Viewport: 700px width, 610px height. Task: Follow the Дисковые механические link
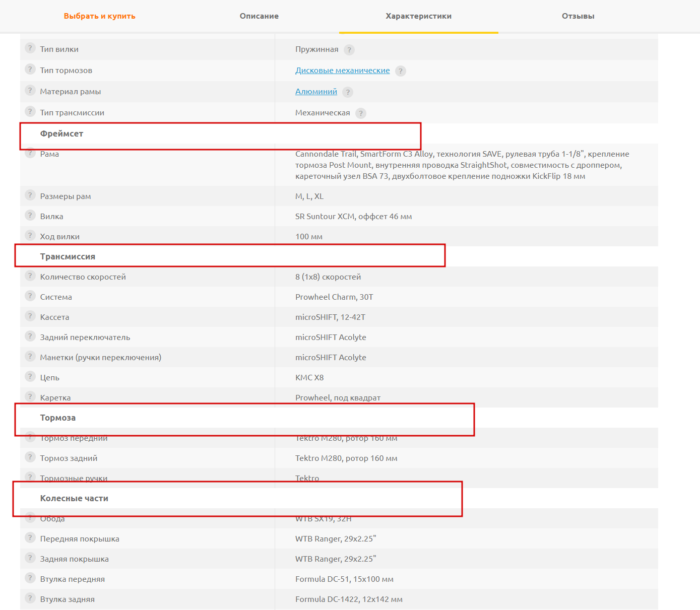click(342, 71)
